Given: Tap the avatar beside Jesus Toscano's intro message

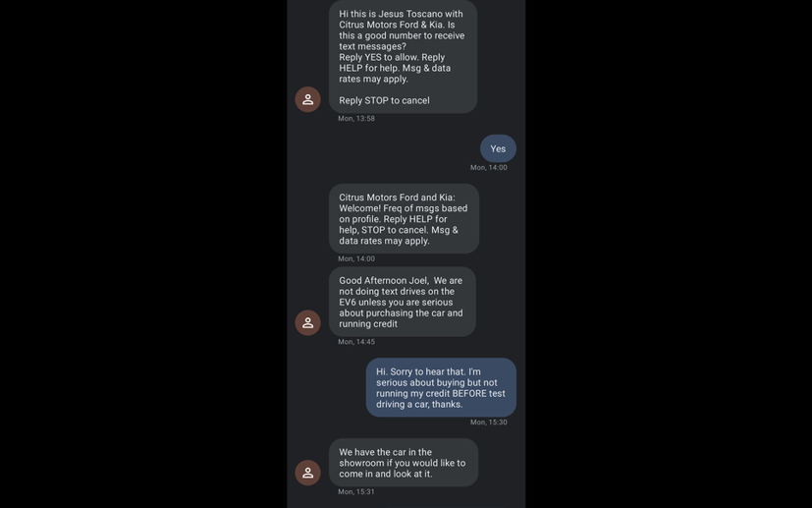Looking at the screenshot, I should 307,99.
